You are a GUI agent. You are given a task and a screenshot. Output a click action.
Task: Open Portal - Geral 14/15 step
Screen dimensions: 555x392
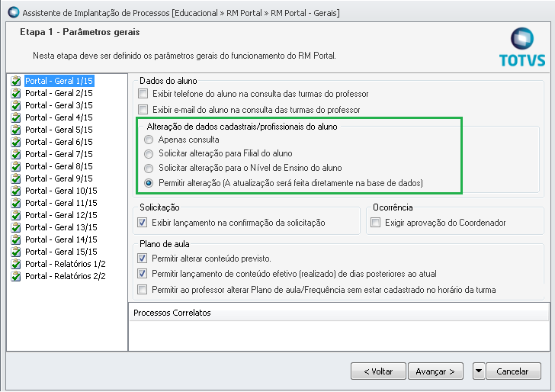(61, 239)
